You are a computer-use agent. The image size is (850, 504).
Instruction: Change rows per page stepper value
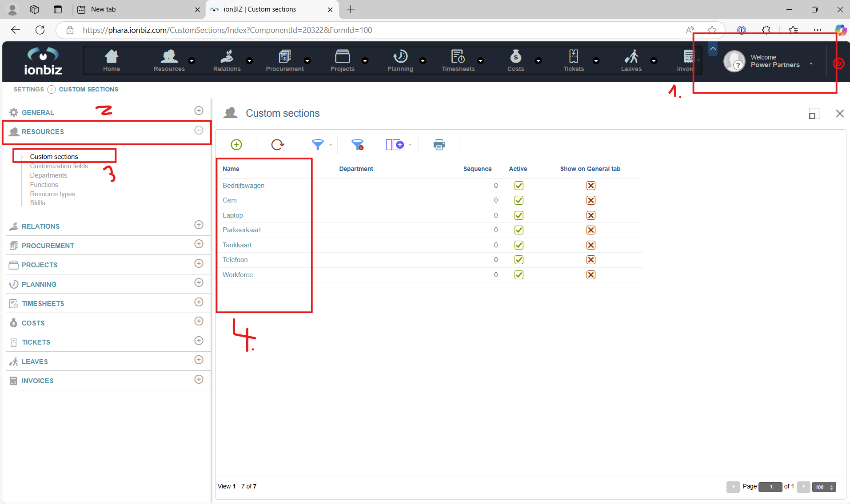(x=832, y=487)
